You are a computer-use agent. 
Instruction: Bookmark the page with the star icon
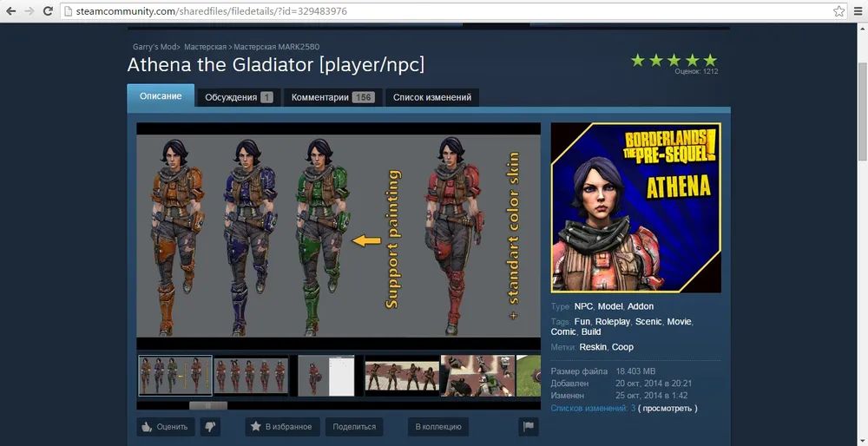click(x=838, y=11)
